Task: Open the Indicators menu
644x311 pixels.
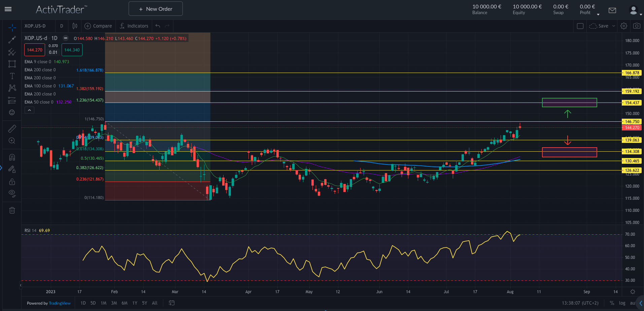Action: 134,26
